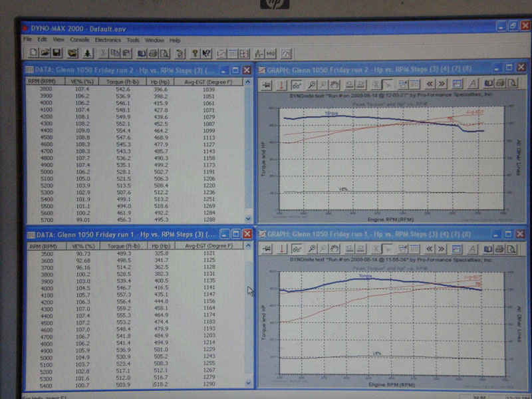Click the Copy icon in main toolbar
532x399 pixels.
click(x=115, y=53)
